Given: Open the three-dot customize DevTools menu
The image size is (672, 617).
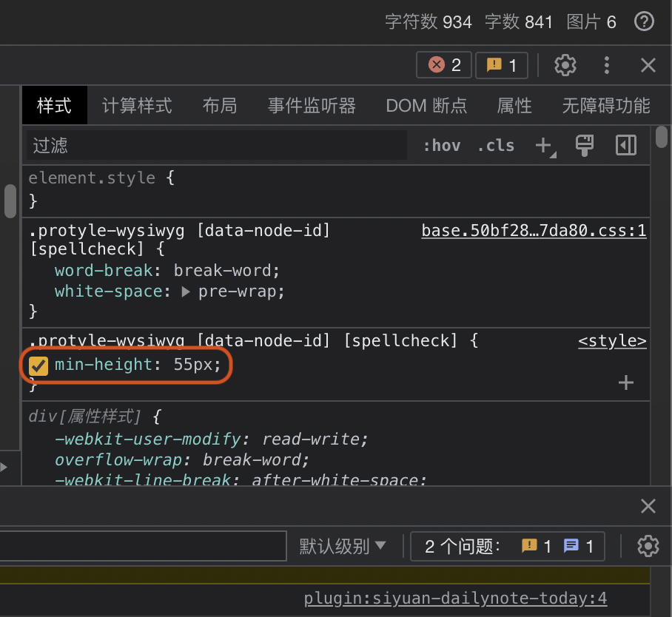Looking at the screenshot, I should (x=607, y=65).
